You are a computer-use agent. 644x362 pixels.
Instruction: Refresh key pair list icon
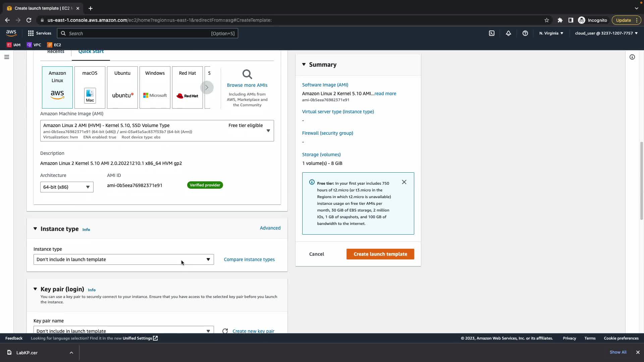(x=225, y=331)
